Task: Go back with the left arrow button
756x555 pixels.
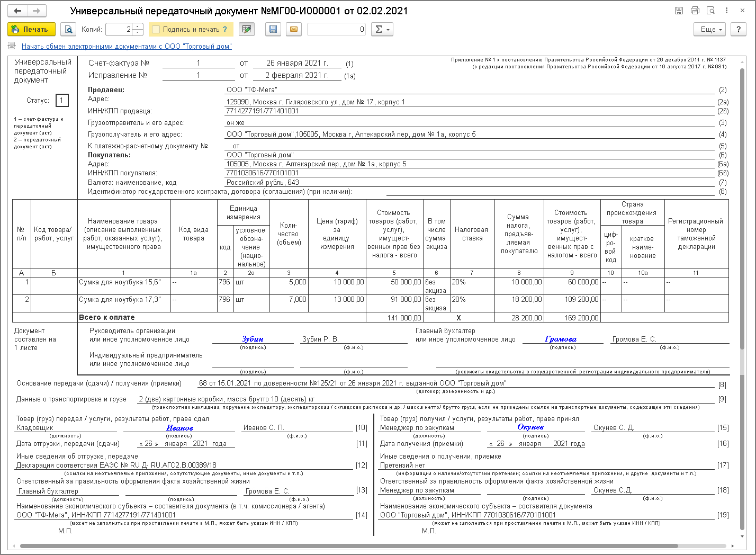Action: coord(17,11)
